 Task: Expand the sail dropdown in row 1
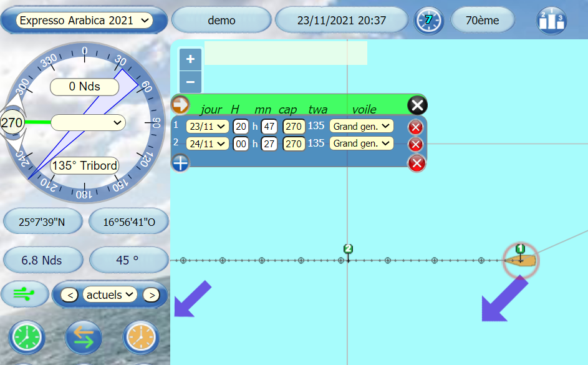pos(362,126)
